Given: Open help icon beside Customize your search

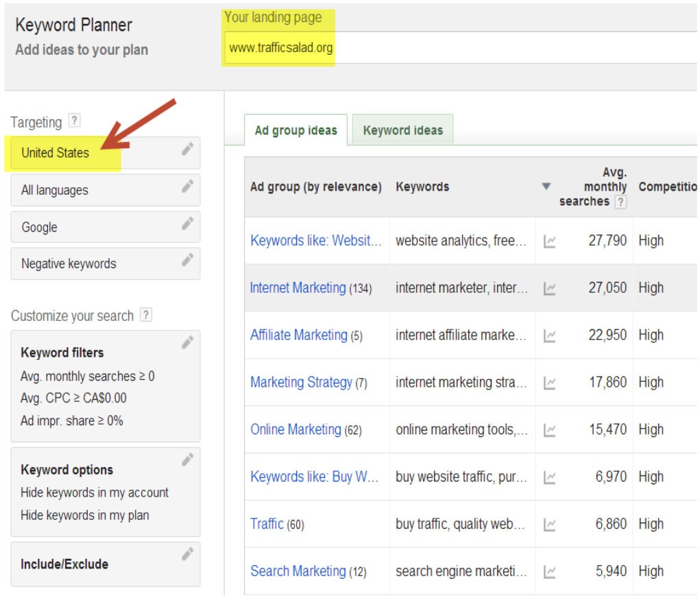Looking at the screenshot, I should (145, 315).
